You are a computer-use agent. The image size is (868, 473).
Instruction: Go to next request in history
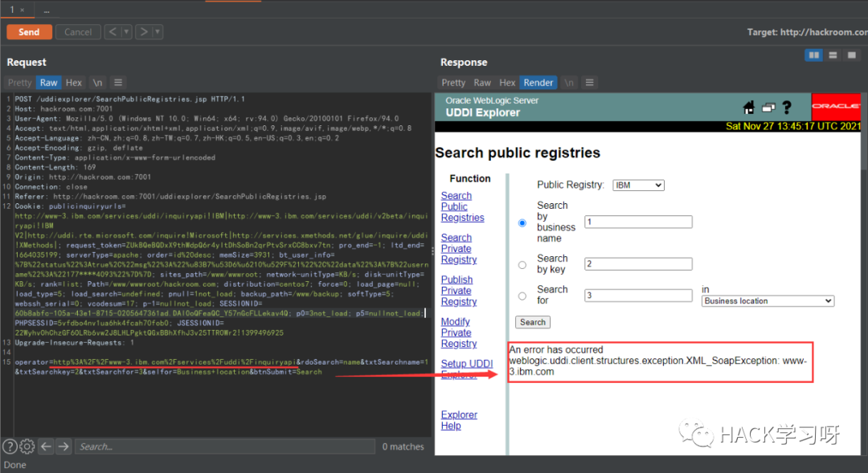(144, 32)
